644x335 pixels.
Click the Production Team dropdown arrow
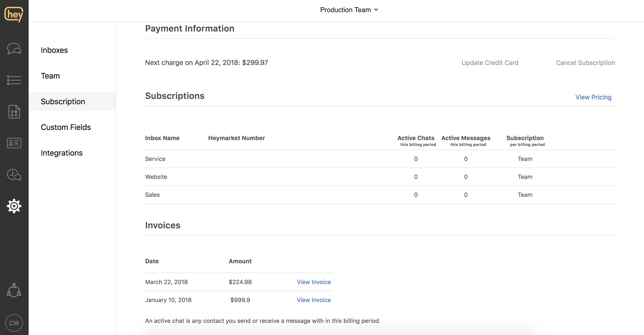coord(376,10)
